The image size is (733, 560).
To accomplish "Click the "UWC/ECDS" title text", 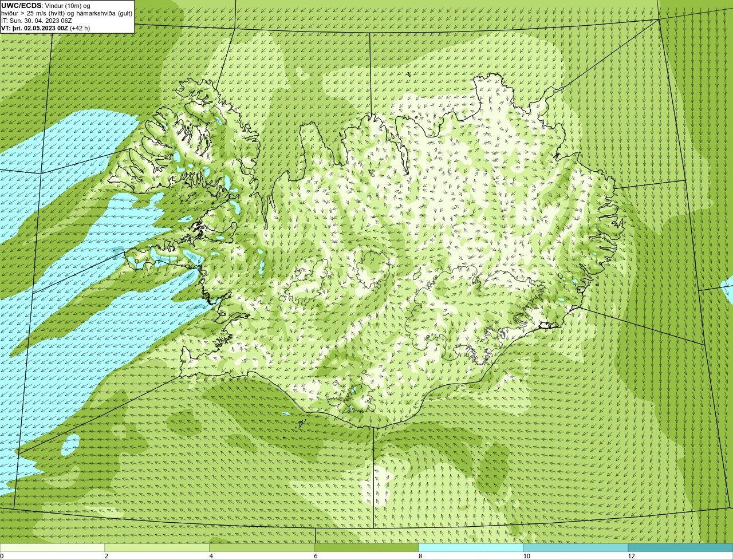I will 21,6.
